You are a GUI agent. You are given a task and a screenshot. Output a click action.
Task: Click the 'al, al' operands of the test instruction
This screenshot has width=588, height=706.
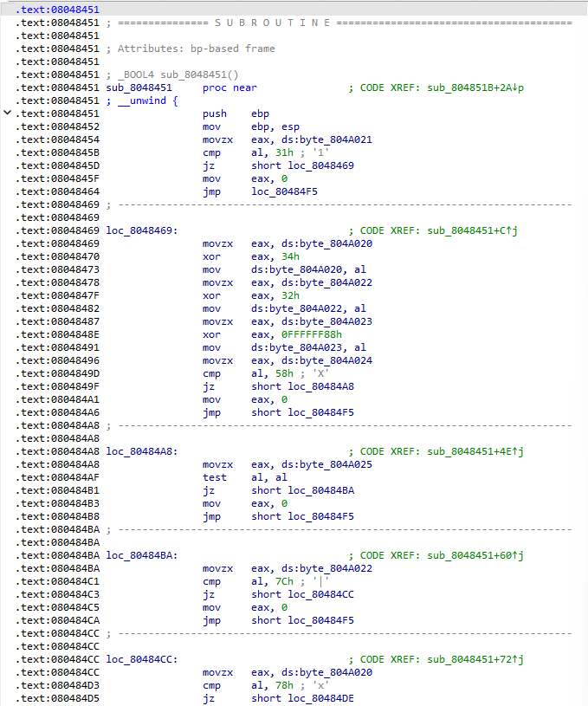(x=269, y=477)
